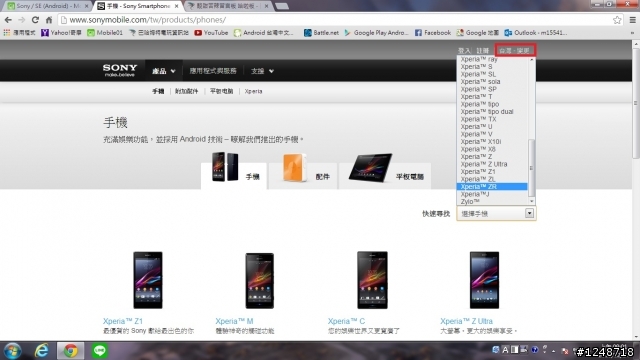Open the YouTube bookmark
This screenshot has width=640, height=360.
pyautogui.click(x=211, y=33)
